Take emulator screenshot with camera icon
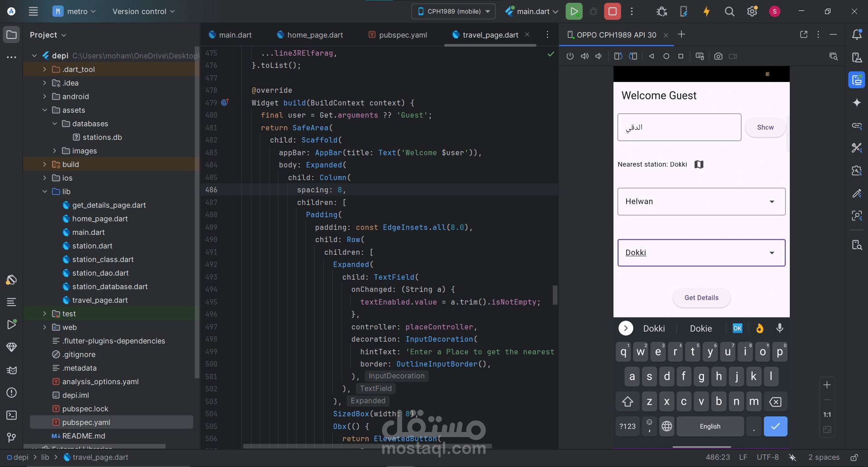The image size is (868, 467). coord(718,56)
